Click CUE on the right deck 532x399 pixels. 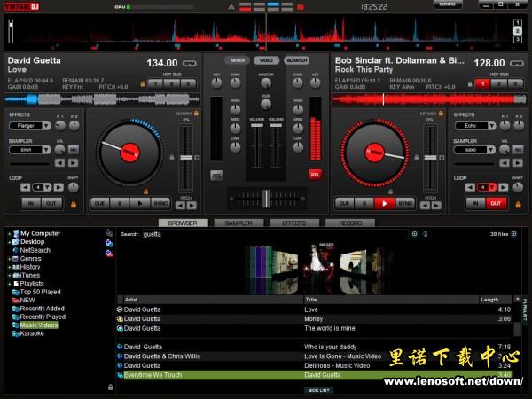[344, 204]
